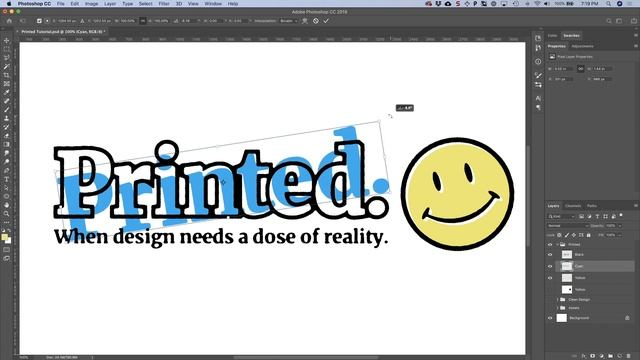Toggle maintain aspect ratio link in options bar
This screenshot has height=360, width=640.
142,21
